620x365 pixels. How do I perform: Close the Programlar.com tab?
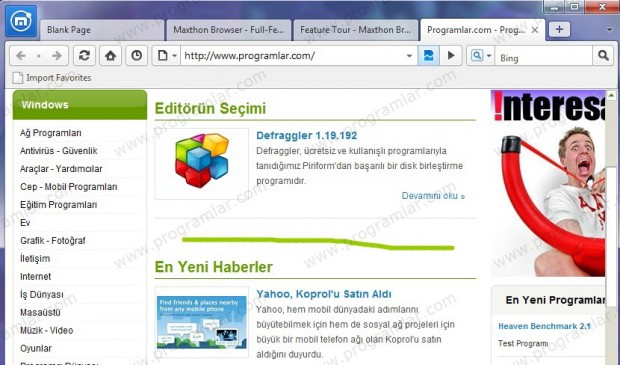click(535, 30)
